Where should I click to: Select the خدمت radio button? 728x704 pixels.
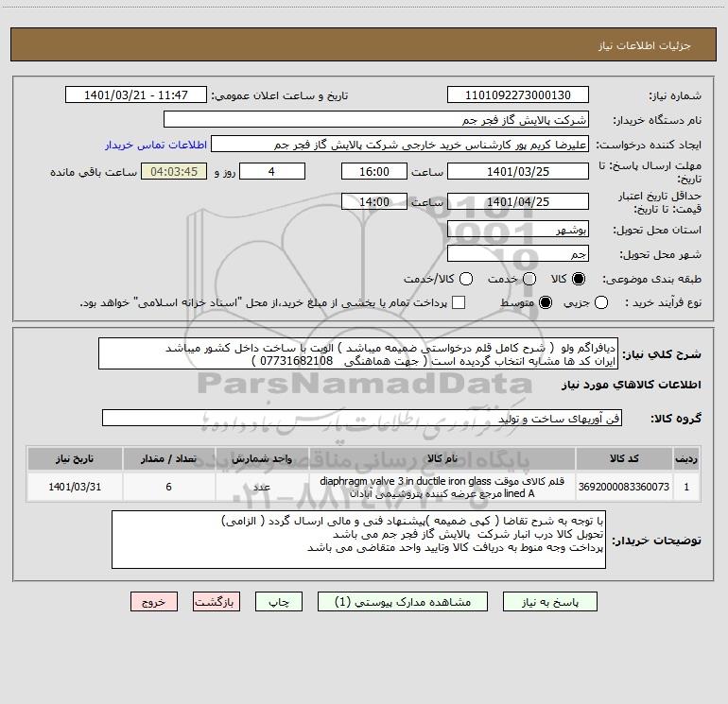click(529, 279)
